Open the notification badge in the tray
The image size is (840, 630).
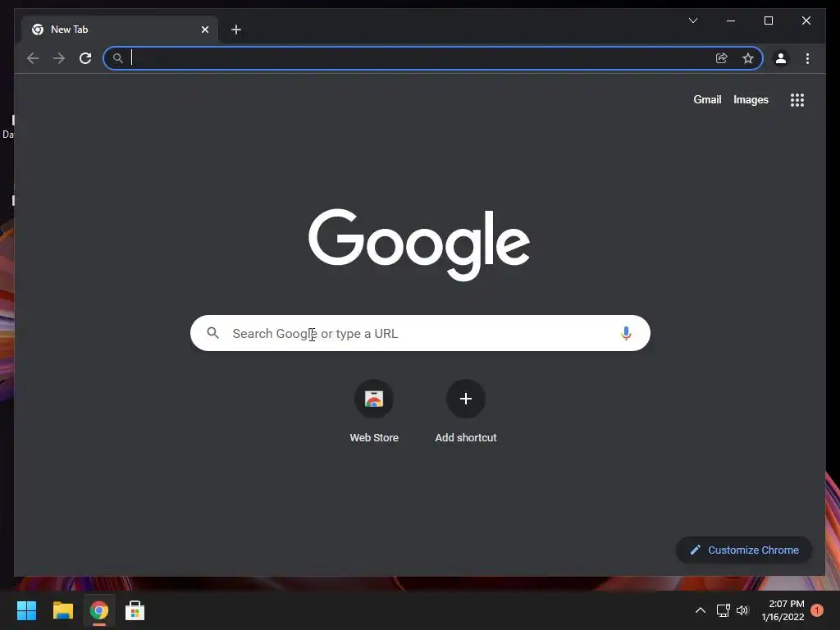[x=817, y=610]
